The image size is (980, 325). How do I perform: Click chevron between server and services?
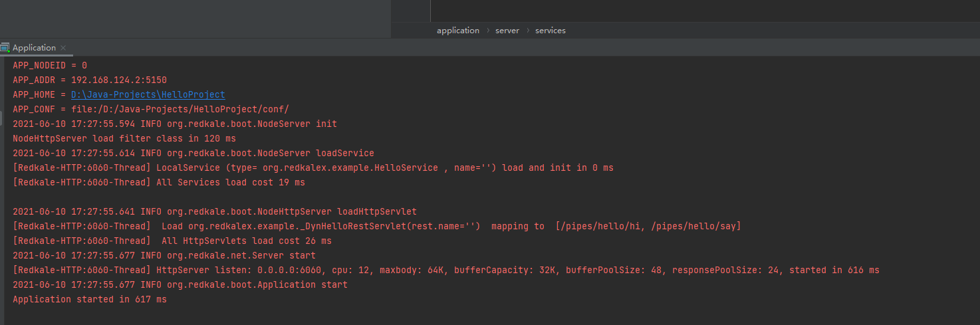tap(527, 31)
